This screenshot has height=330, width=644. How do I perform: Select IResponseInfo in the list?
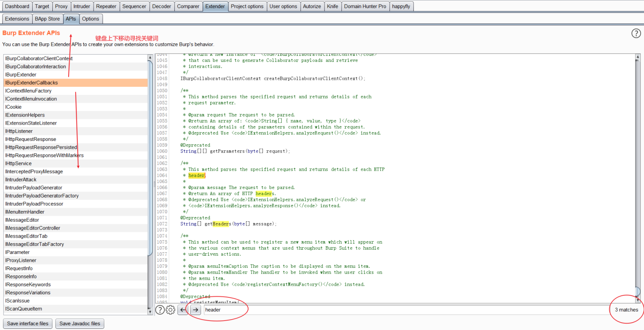(76, 277)
